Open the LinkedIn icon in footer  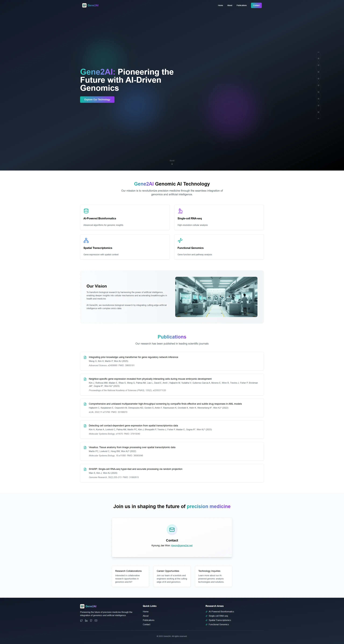[86, 621]
